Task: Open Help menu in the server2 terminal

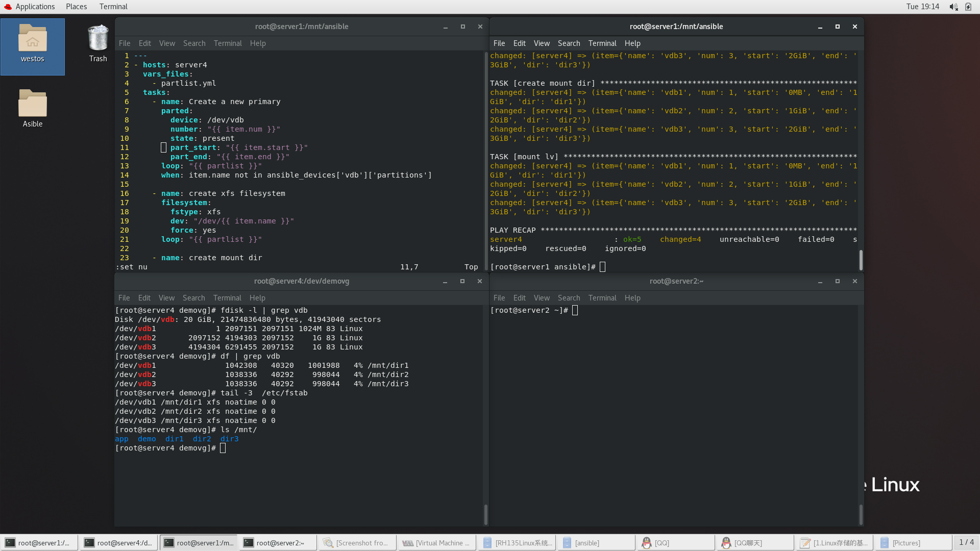Action: pyautogui.click(x=632, y=298)
